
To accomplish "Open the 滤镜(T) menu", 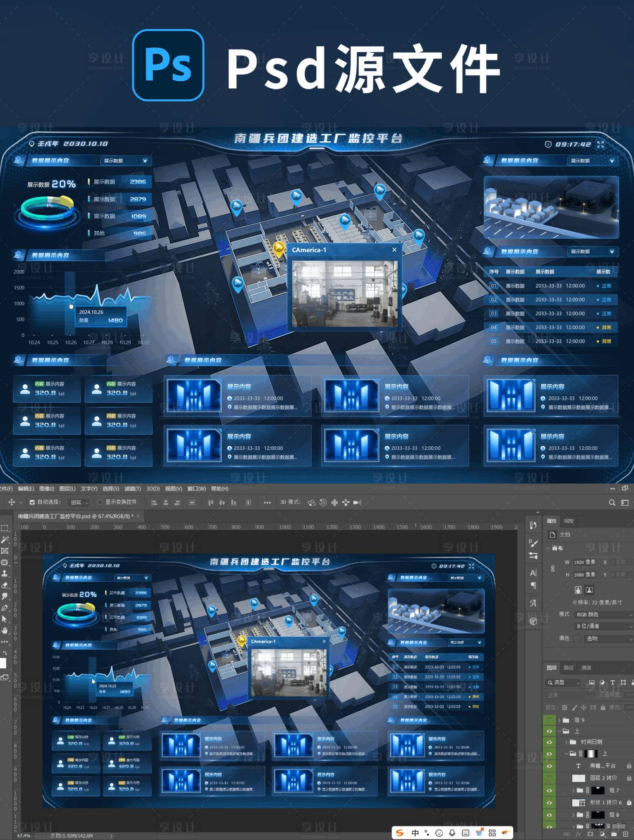I will click(132, 489).
